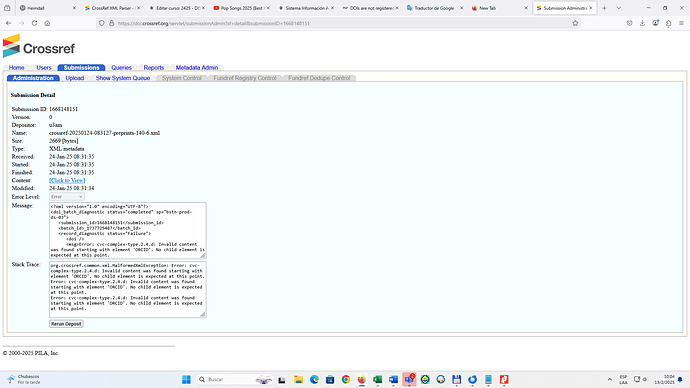The width and height of the screenshot is (690, 388).
Task: Open a new browser tab with plus
Action: pyautogui.click(x=604, y=8)
